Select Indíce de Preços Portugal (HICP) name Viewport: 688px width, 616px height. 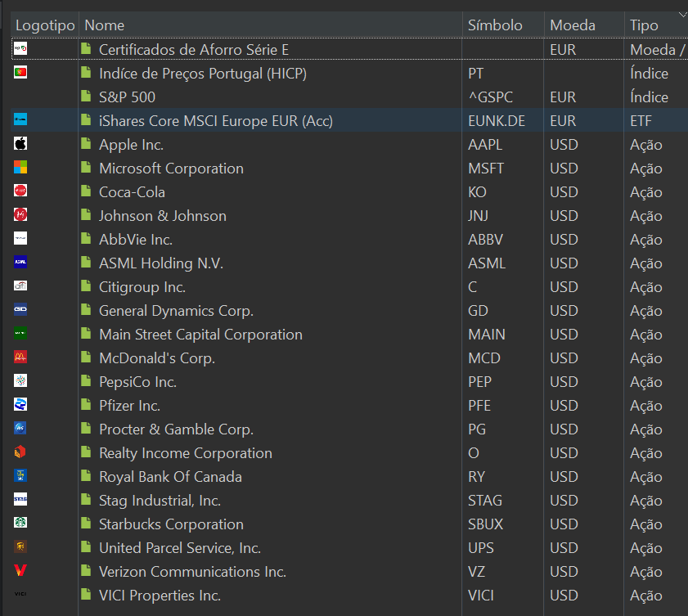[203, 74]
